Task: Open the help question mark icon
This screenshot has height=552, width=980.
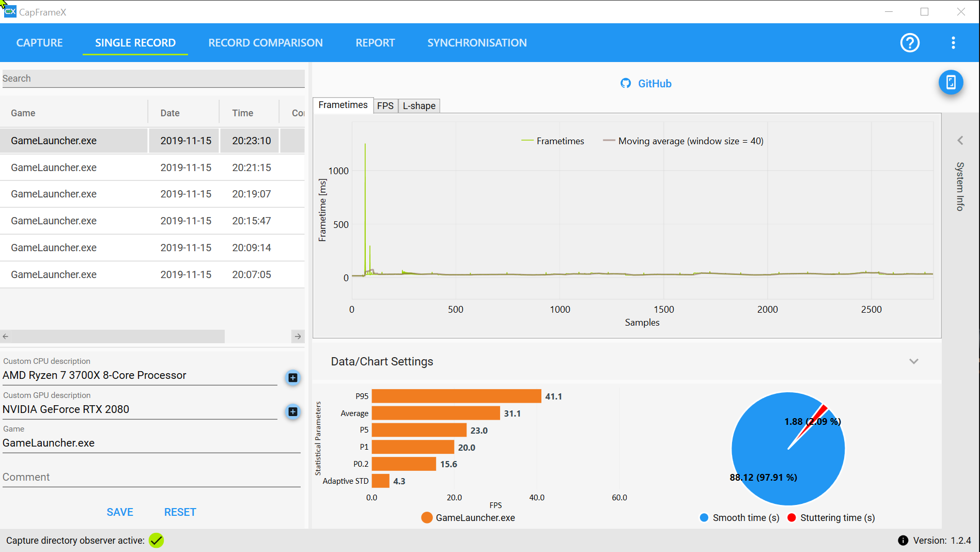Action: [x=910, y=43]
